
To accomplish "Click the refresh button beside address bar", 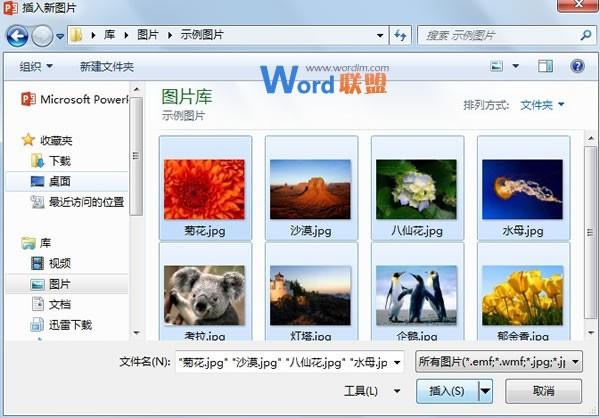I will (400, 36).
